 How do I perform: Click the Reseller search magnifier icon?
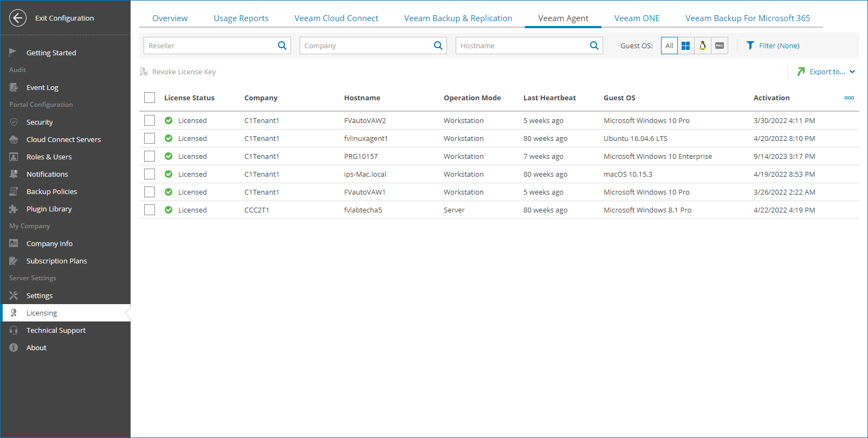click(282, 46)
